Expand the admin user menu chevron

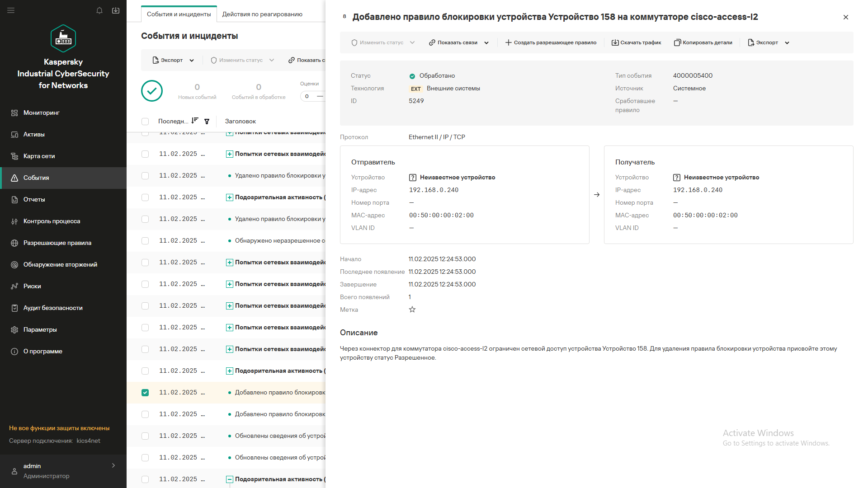click(x=113, y=465)
